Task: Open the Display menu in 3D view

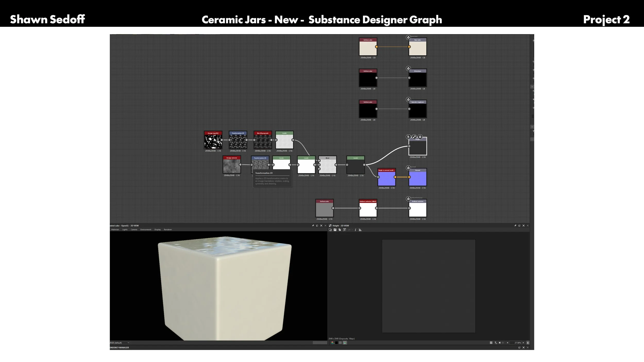Action: point(158,229)
